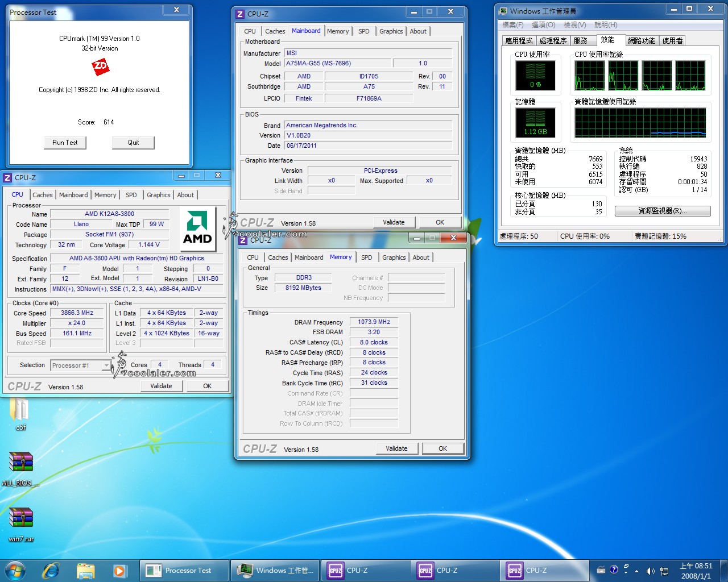Click Validate in CPU-Z Mainboard window
This screenshot has width=728, height=582.
click(x=394, y=222)
